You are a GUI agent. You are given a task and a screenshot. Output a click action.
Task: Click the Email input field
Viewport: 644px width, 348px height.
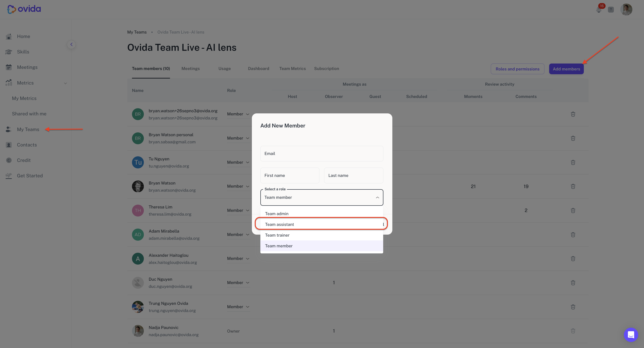(x=321, y=153)
